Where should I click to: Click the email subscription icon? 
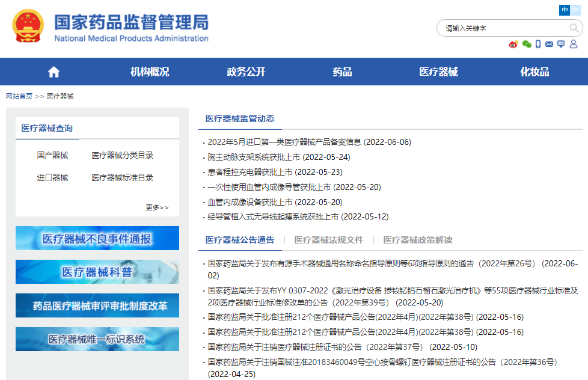pyautogui.click(x=549, y=44)
